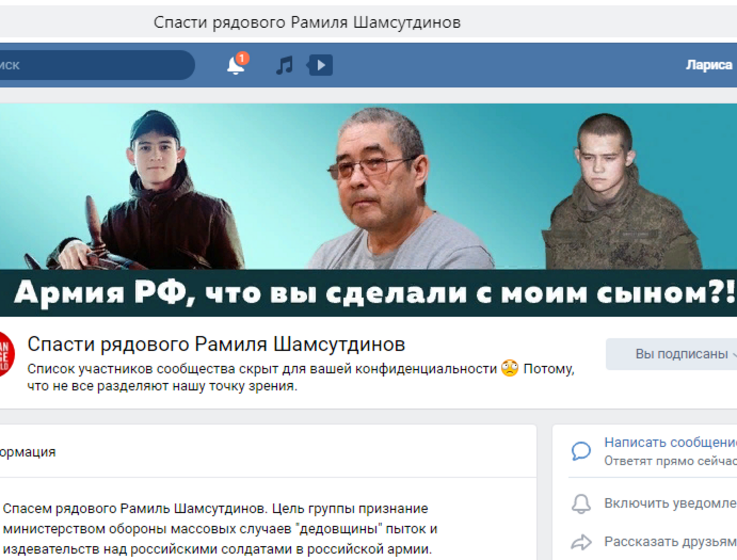The height and width of the screenshot is (560, 737).
Task: Click Рассказать друзьям link
Action: 670,542
